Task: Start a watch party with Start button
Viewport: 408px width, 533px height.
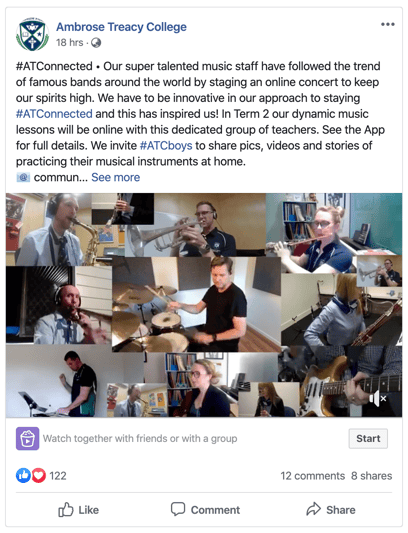Action: coord(368,439)
